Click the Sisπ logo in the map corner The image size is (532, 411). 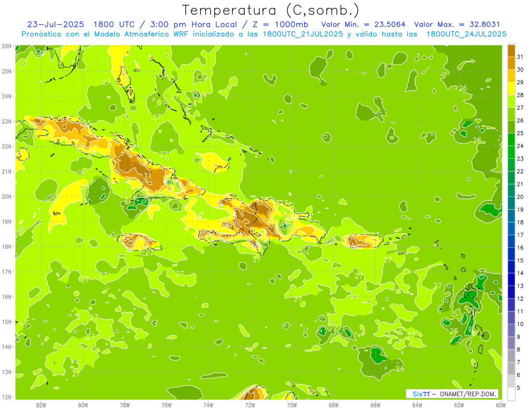pos(421,394)
